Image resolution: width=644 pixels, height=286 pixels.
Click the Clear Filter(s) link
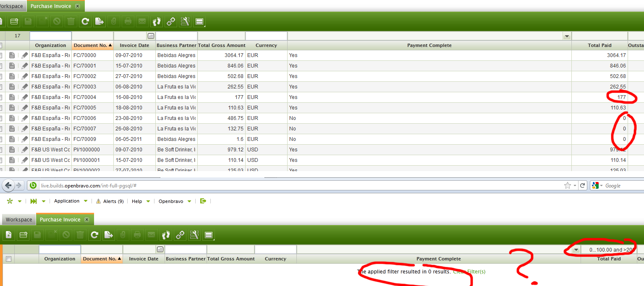[x=469, y=272]
